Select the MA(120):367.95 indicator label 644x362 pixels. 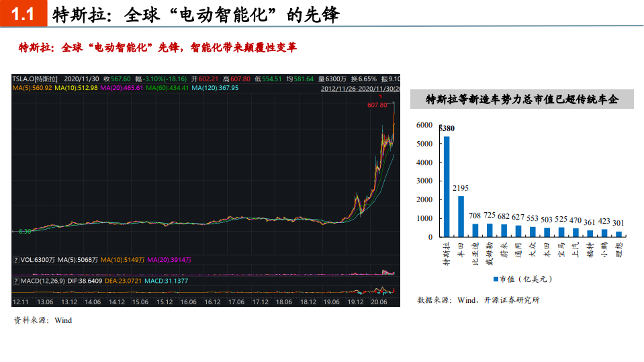tap(215, 88)
